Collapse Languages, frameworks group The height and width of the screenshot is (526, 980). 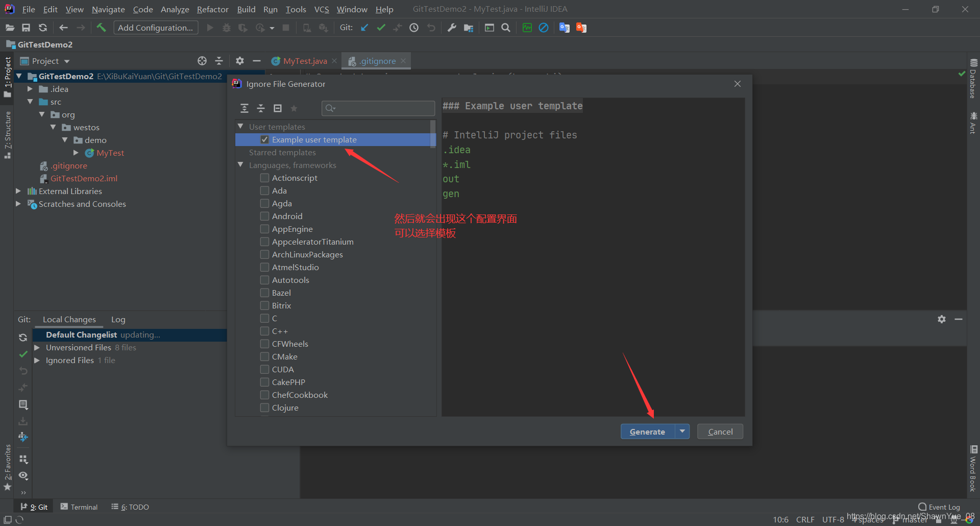point(240,164)
